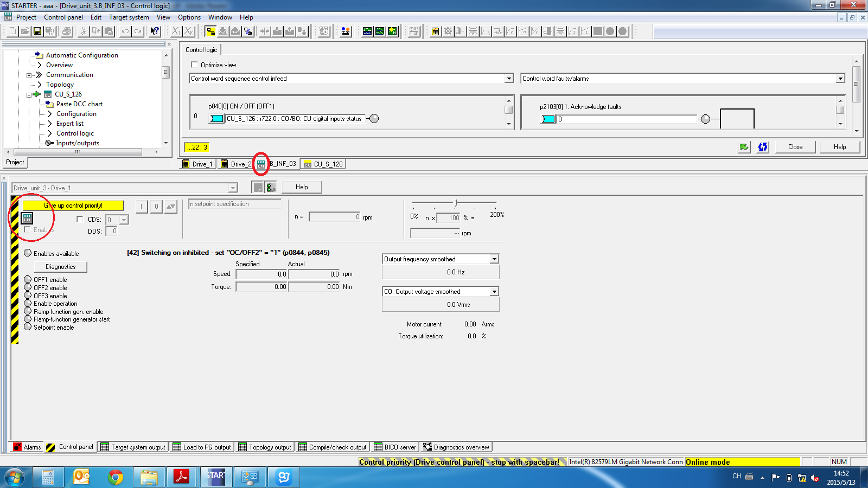Image resolution: width=868 pixels, height=488 pixels.
Task: Click the project tree vertical scrollbar
Action: tap(166, 99)
